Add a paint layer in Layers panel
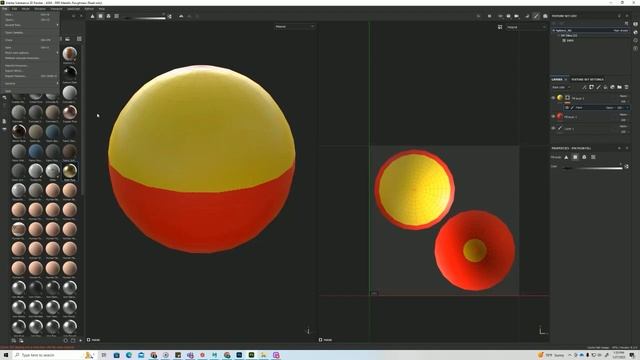 pyautogui.click(x=598, y=87)
